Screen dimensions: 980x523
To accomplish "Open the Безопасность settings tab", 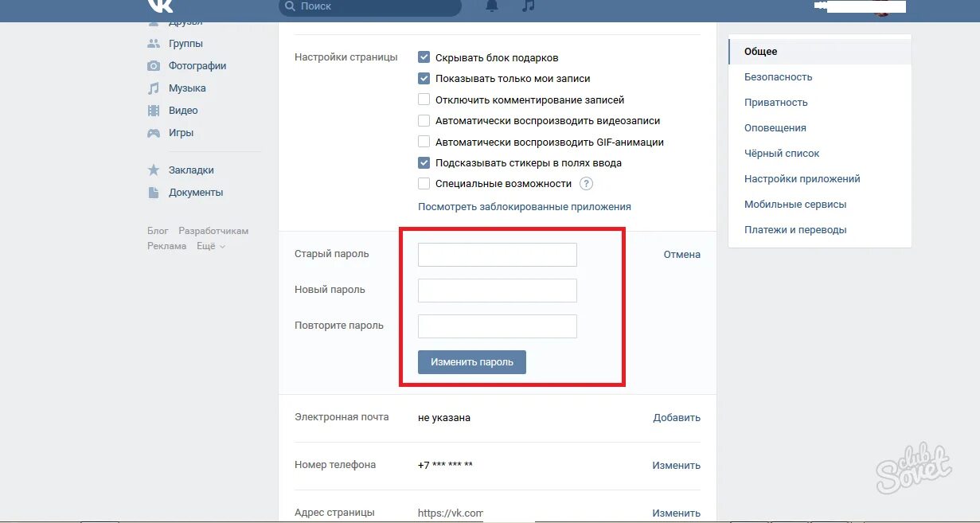I will pyautogui.click(x=820, y=77).
